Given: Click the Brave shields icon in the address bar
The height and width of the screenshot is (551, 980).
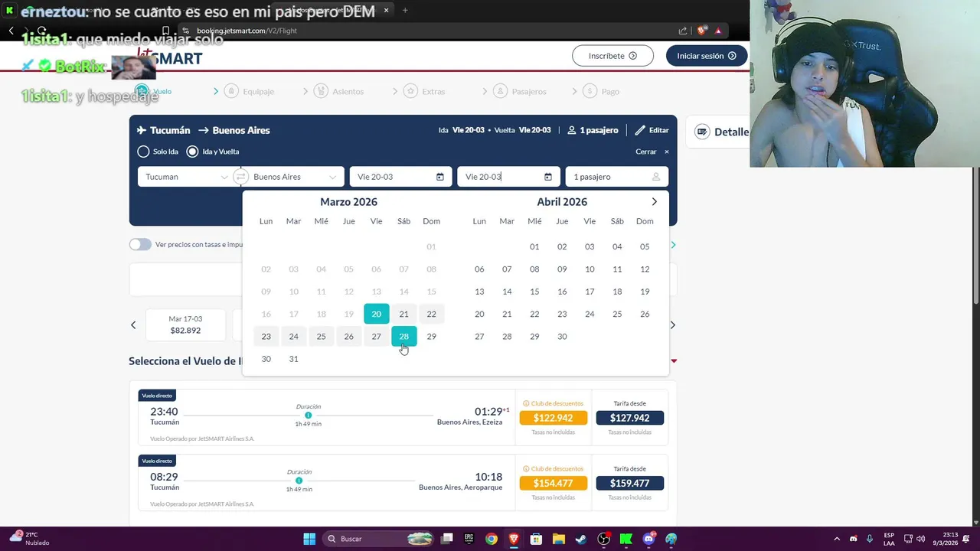Looking at the screenshot, I should point(701,31).
